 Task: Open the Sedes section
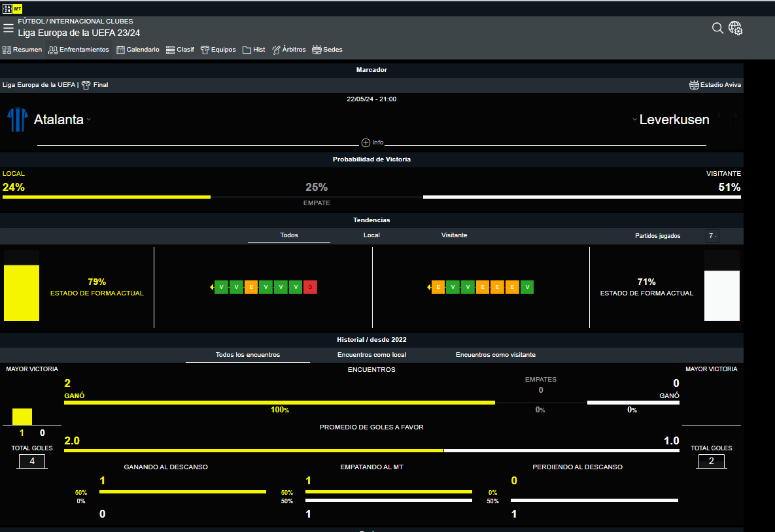click(327, 50)
